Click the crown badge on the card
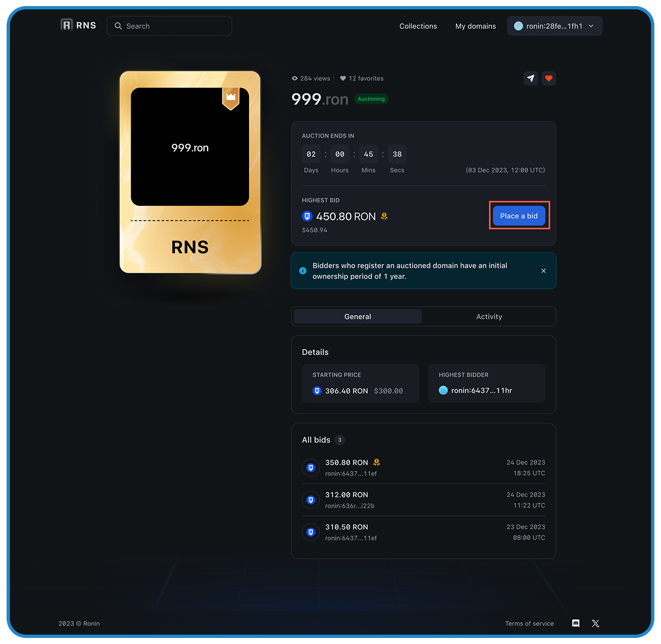Image resolution: width=661 pixels, height=644 pixels. pos(231,98)
